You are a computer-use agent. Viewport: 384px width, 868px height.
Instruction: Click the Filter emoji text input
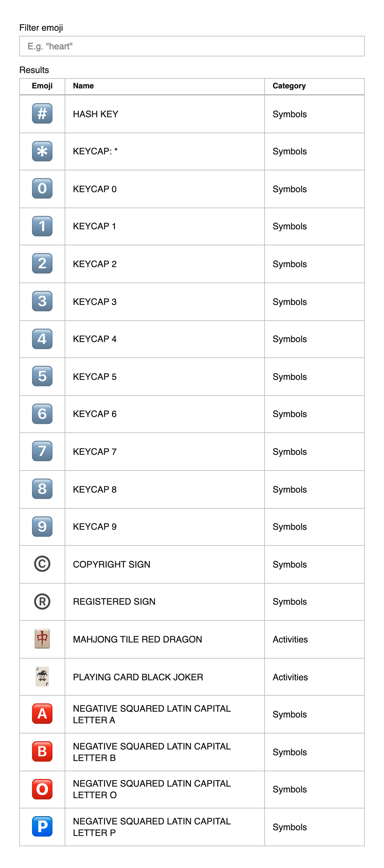[x=191, y=46]
